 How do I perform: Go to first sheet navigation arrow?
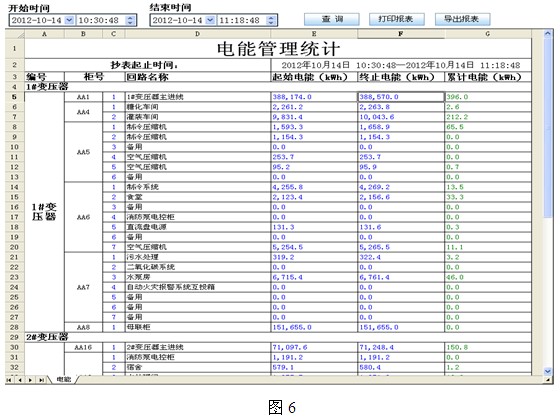tap(9, 380)
